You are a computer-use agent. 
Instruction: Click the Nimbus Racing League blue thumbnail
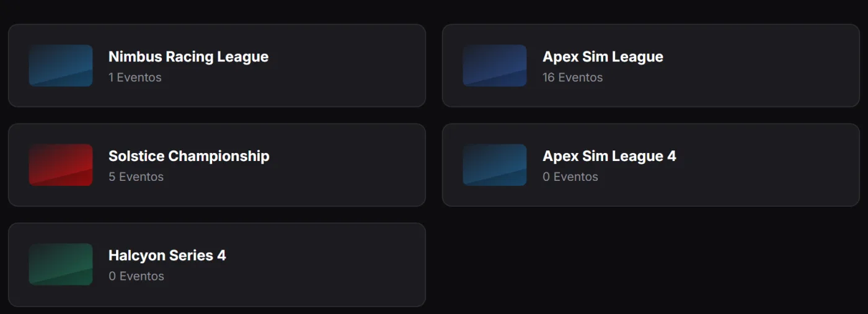point(61,66)
